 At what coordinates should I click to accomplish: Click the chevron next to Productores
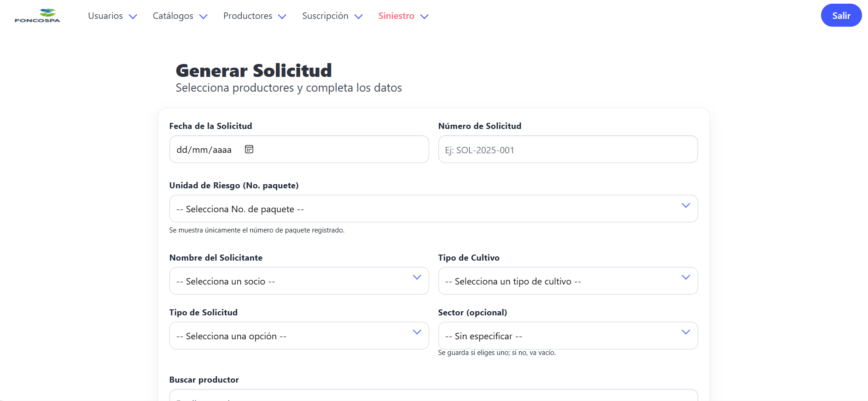click(x=282, y=17)
